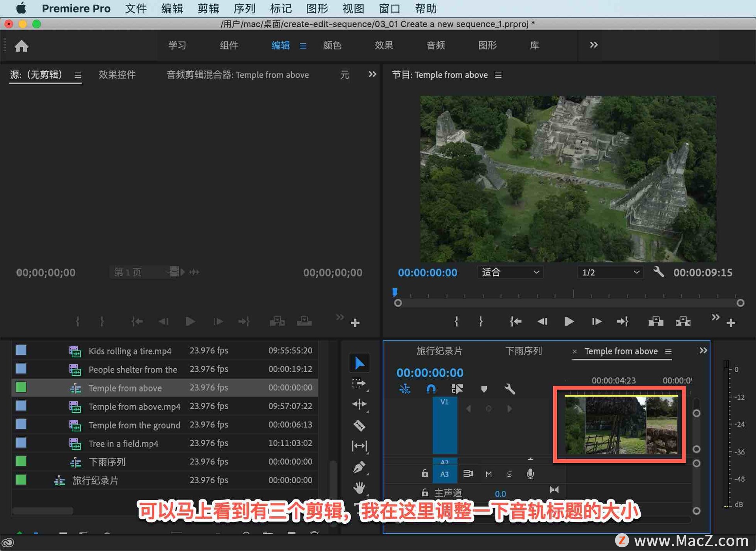Play the program monitor
This screenshot has width=756, height=551.
568,321
